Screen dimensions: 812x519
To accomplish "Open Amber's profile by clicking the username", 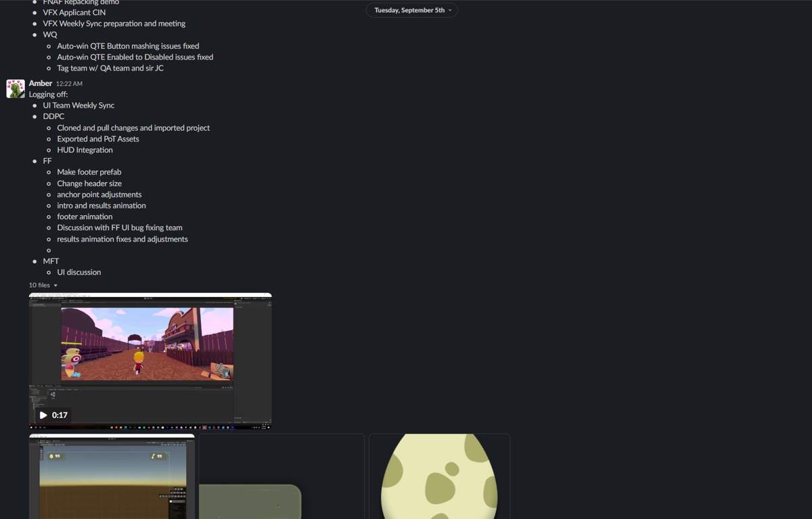I will coord(40,83).
